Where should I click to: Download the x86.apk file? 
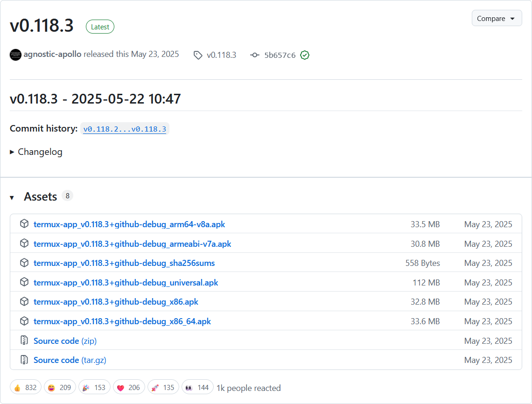click(x=116, y=301)
